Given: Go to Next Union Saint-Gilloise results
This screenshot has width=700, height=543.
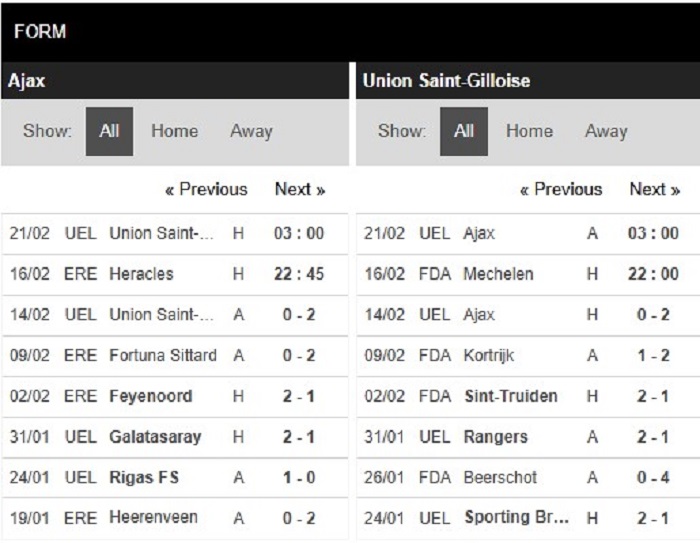Looking at the screenshot, I should (x=655, y=189).
